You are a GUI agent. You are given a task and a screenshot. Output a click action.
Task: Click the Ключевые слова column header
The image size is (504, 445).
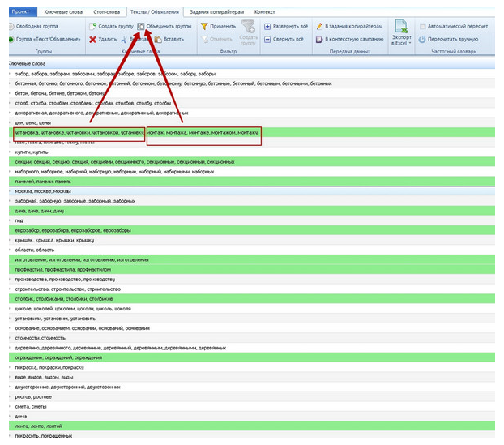28,63
